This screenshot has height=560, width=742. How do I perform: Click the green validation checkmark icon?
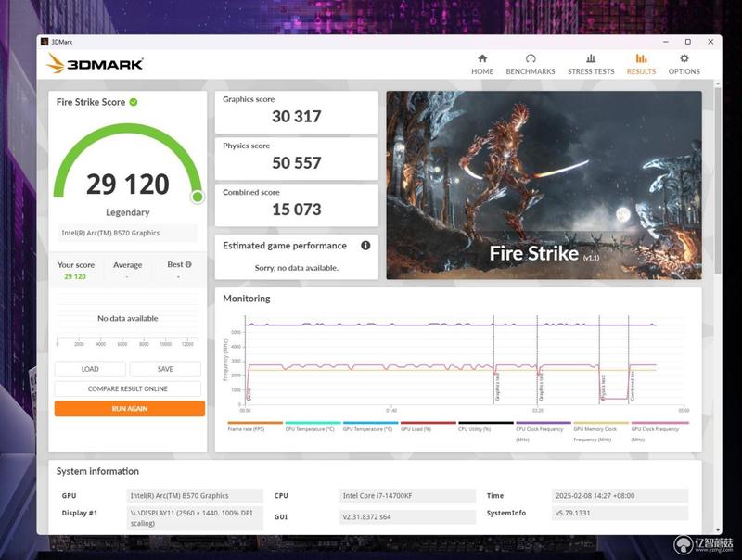click(134, 102)
